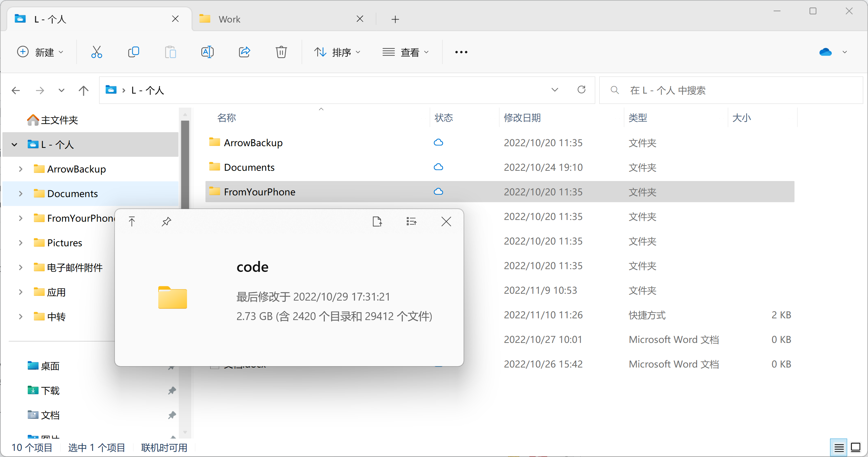Screen dimensions: 868x457
Task: Rename the selected item via the Rename icon
Action: [x=208, y=52]
